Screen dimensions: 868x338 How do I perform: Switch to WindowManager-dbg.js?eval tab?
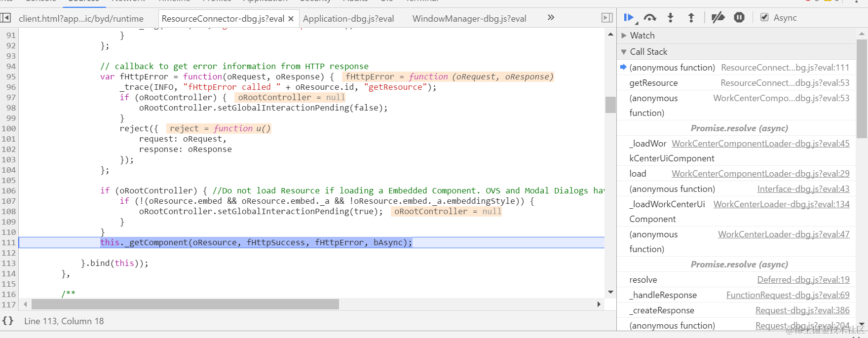point(469,19)
